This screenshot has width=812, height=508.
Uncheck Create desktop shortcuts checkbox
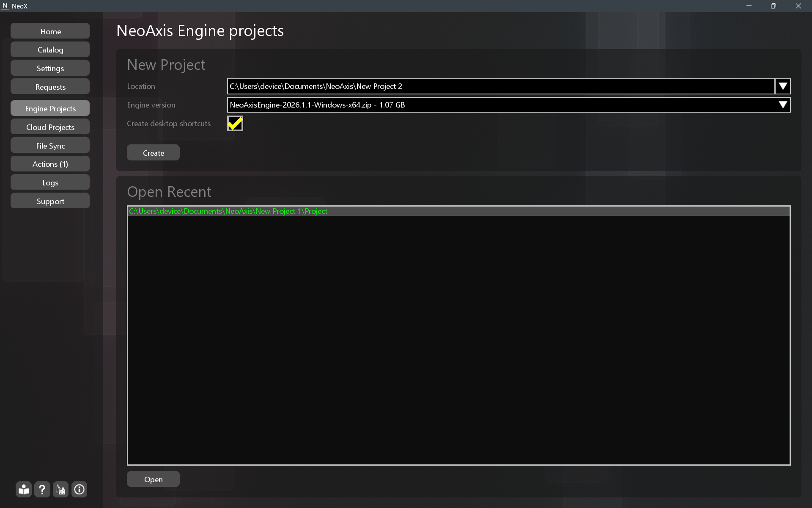pyautogui.click(x=235, y=124)
